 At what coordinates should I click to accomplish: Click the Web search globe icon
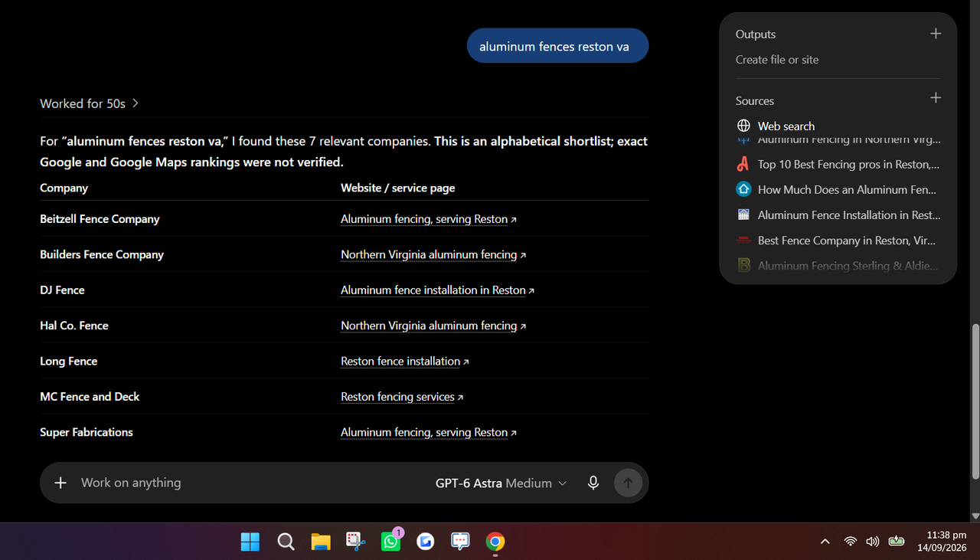[x=743, y=126]
